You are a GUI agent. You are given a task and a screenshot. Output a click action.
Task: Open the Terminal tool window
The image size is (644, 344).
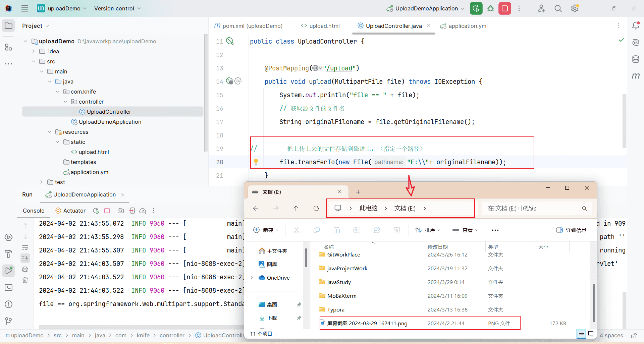[x=9, y=287]
